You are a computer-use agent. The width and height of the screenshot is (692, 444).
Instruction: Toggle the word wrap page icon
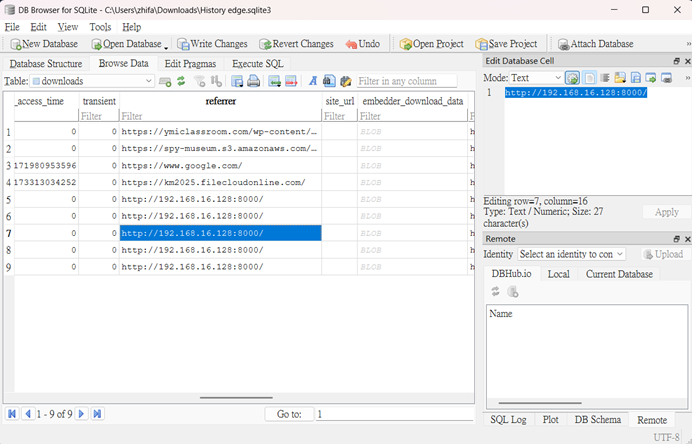coord(589,78)
